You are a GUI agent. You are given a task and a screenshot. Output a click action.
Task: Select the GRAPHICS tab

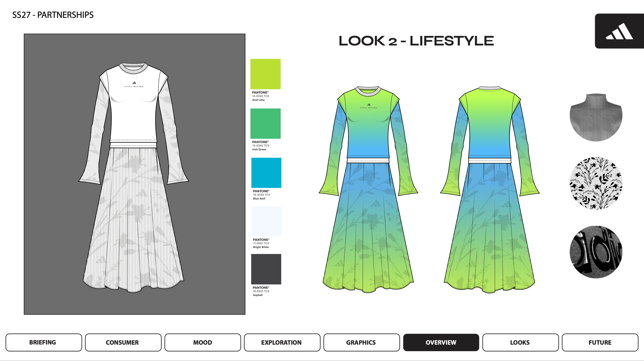coord(361,342)
